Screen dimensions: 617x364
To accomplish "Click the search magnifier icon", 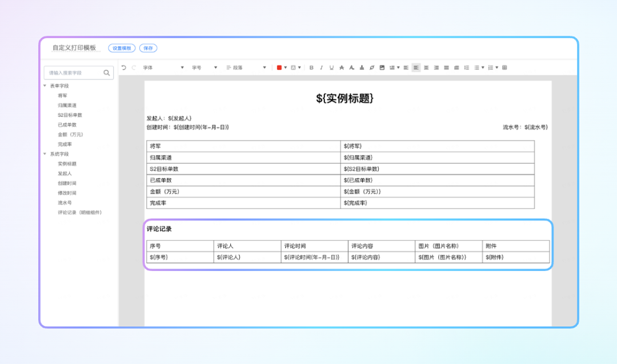I will 107,73.
